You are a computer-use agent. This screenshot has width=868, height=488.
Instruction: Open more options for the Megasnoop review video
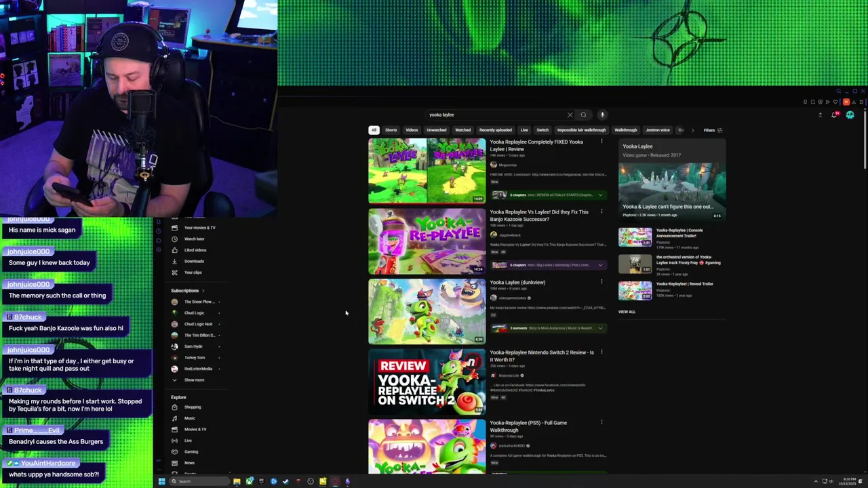601,142
